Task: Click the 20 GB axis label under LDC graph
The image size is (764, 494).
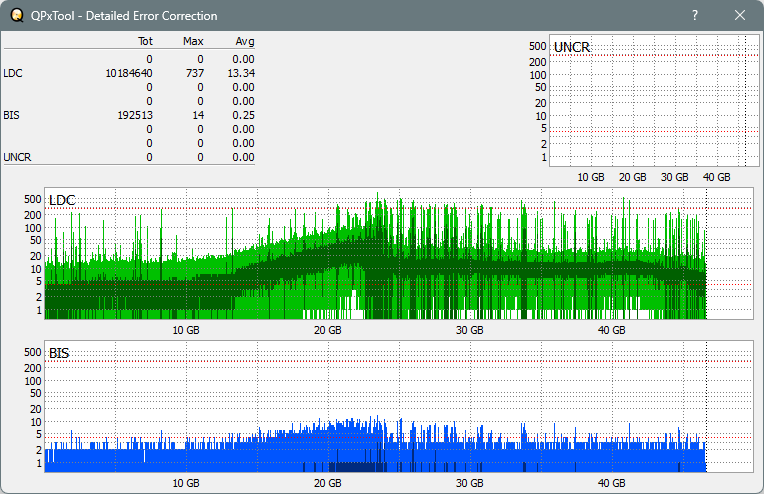Action: 327,330
